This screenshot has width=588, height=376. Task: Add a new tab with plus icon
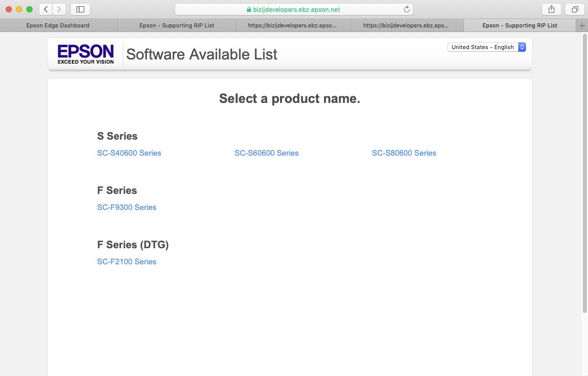point(582,25)
